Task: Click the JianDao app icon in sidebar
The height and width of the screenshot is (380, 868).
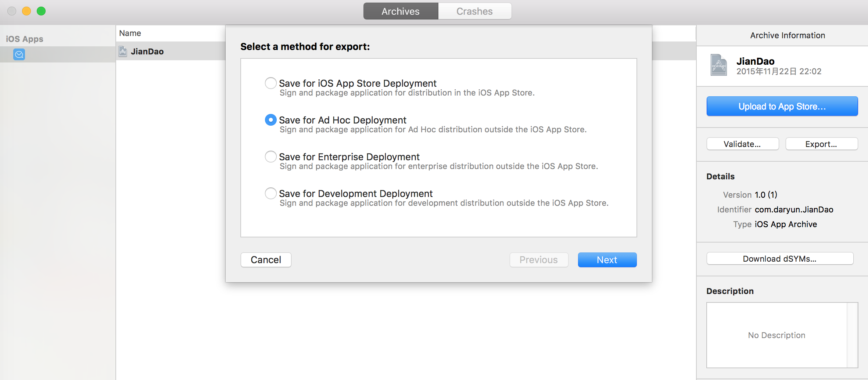Action: coord(19,55)
